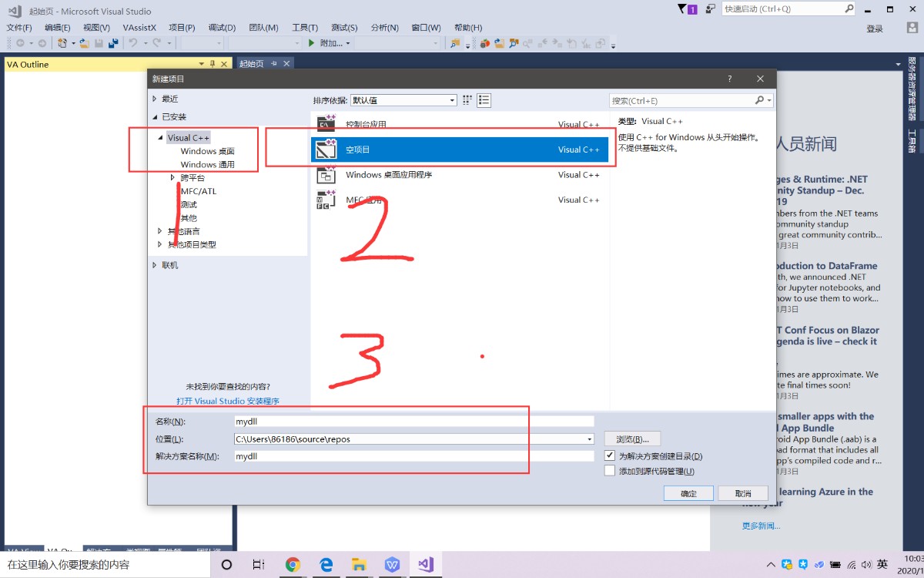Open the 更多新闻... link
The width and height of the screenshot is (924, 578).
pyautogui.click(x=761, y=526)
